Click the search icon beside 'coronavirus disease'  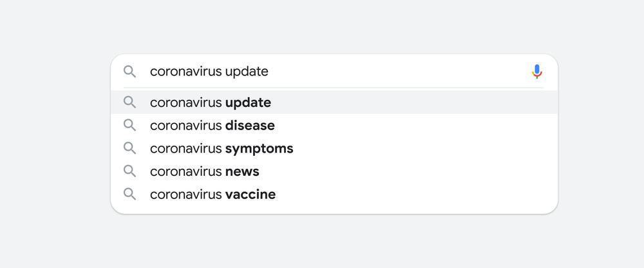(130, 126)
